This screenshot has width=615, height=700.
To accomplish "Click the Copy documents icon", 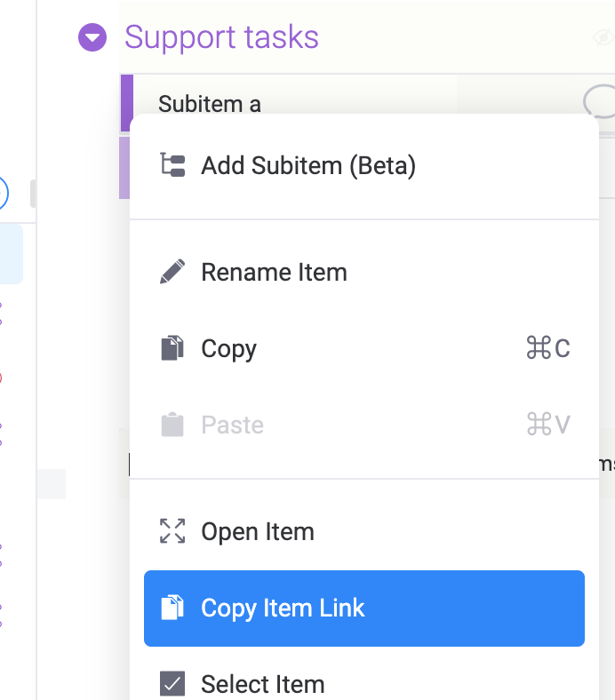I will click(172, 348).
